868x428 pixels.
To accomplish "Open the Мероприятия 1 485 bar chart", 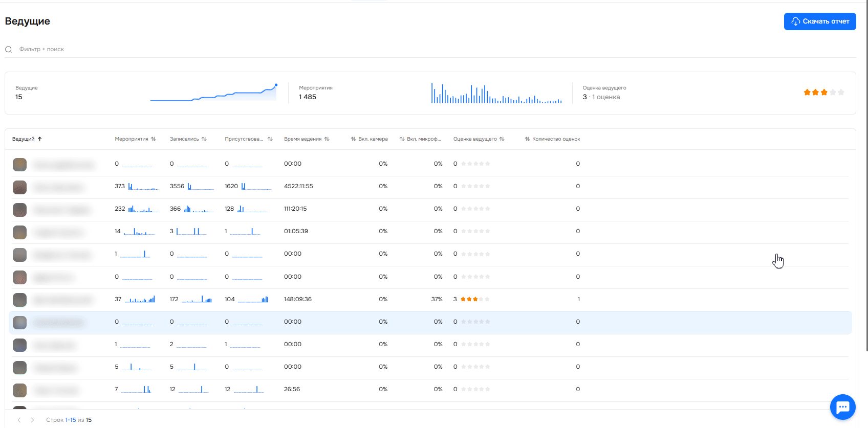I will 496,94.
